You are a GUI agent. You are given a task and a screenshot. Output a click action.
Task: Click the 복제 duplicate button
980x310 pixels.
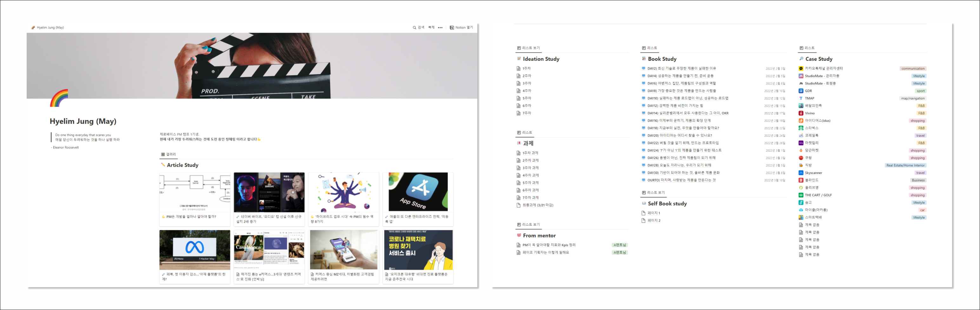(x=431, y=27)
